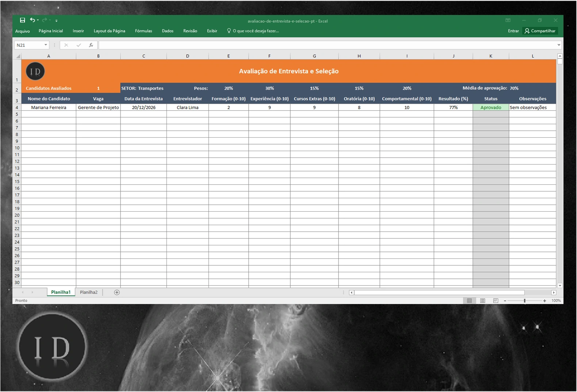Click the Undo arrow icon
Screen dimensions: 577x392
pyautogui.click(x=33, y=20)
